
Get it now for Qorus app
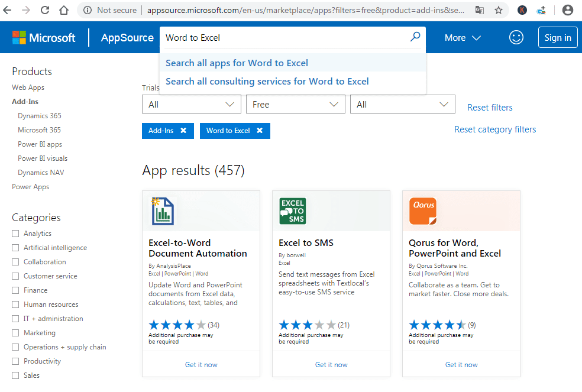(x=461, y=365)
